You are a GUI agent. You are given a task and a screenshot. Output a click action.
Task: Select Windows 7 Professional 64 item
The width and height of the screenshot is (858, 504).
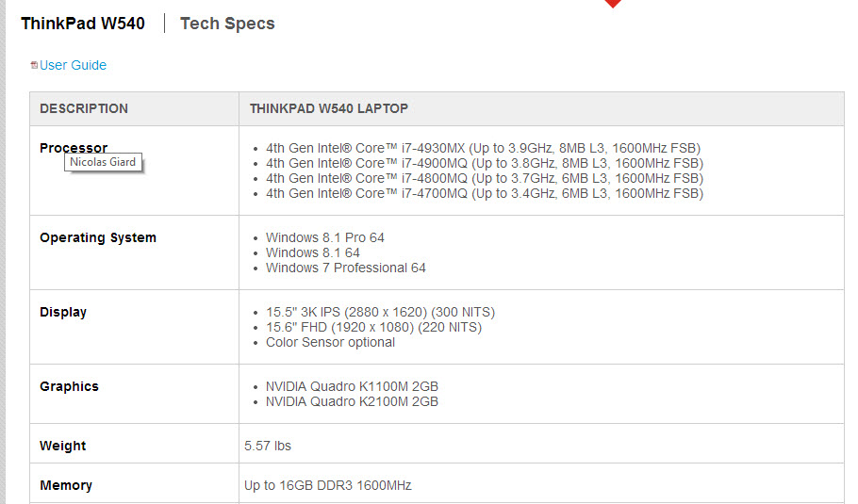tap(346, 268)
